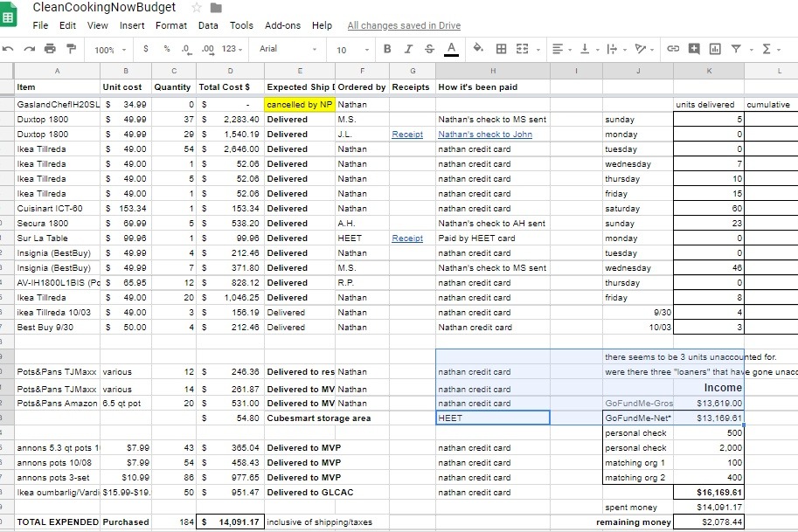The image size is (798, 532).
Task: Click the Insert link chain icon
Action: (673, 49)
